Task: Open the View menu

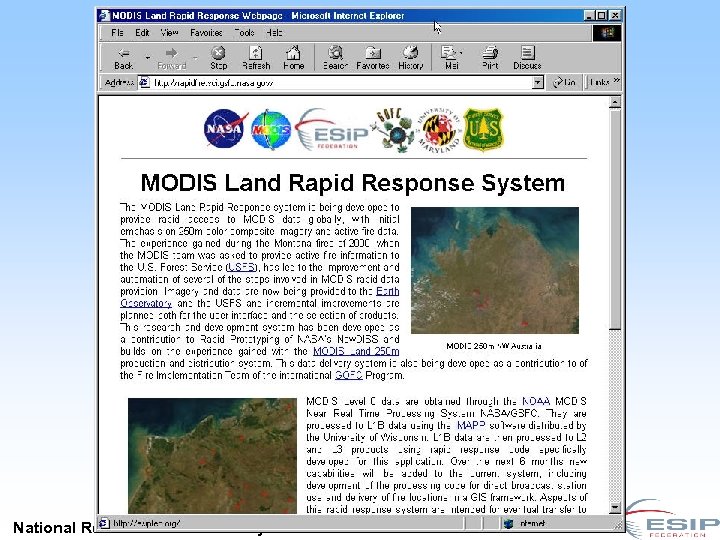Action: pyautogui.click(x=169, y=33)
